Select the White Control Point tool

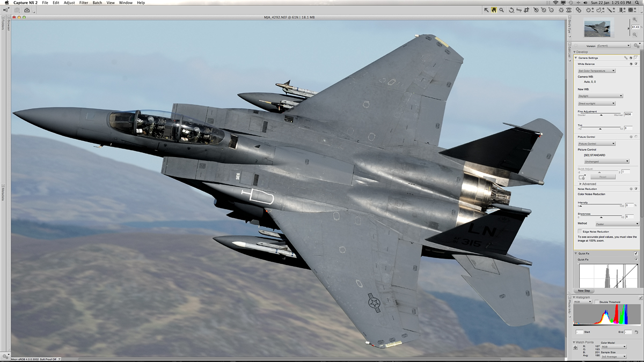tap(551, 10)
